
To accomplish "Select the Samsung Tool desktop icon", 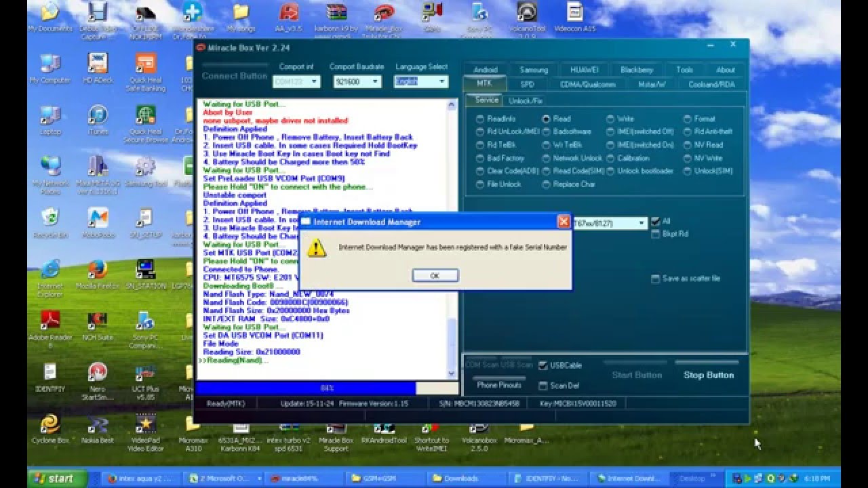I will pos(145,171).
